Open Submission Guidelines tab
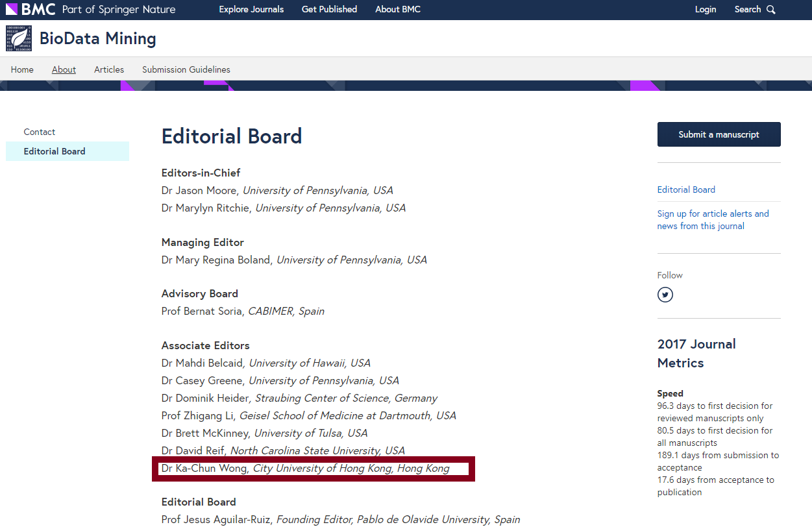Viewport: 812px width, 527px height. tap(186, 69)
